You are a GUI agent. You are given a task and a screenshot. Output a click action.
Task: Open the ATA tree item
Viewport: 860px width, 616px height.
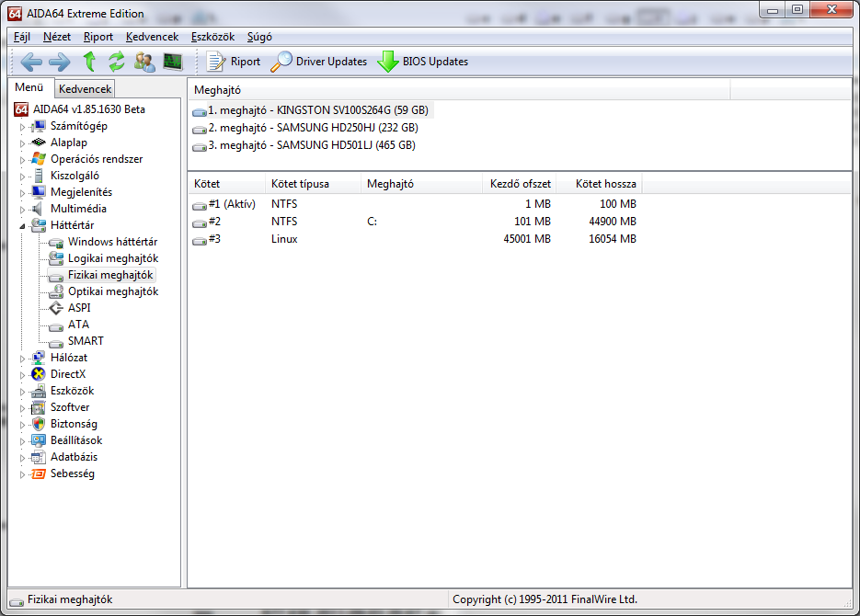[x=78, y=325]
